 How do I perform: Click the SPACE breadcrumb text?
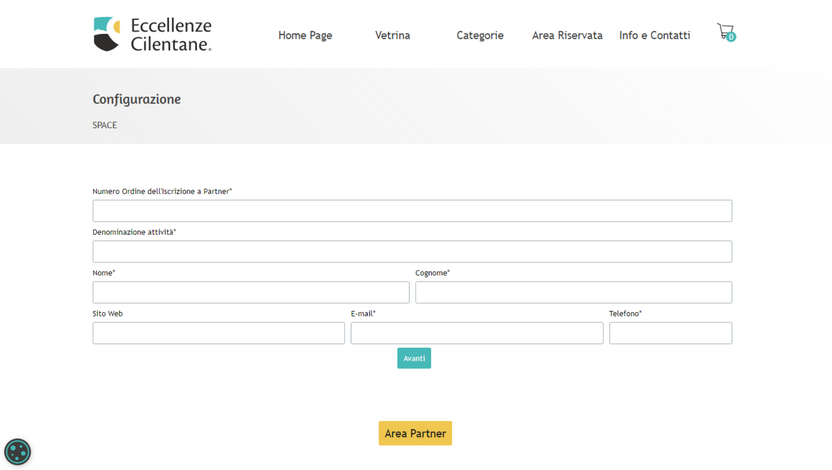pyautogui.click(x=105, y=125)
